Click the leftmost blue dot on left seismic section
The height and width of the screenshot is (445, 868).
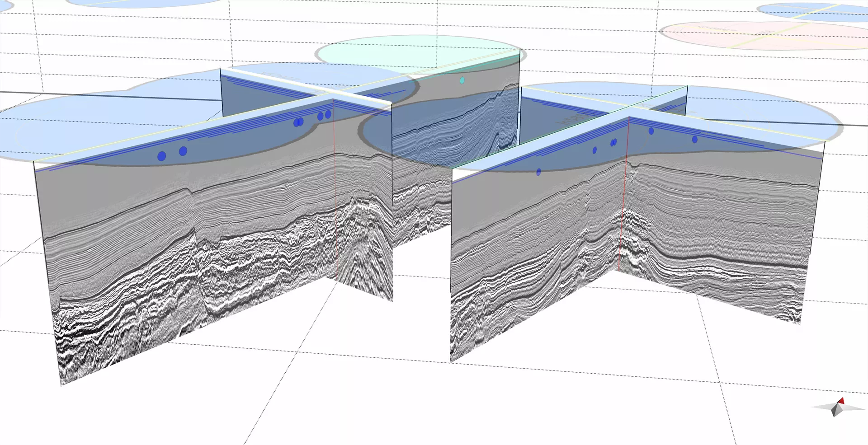161,156
